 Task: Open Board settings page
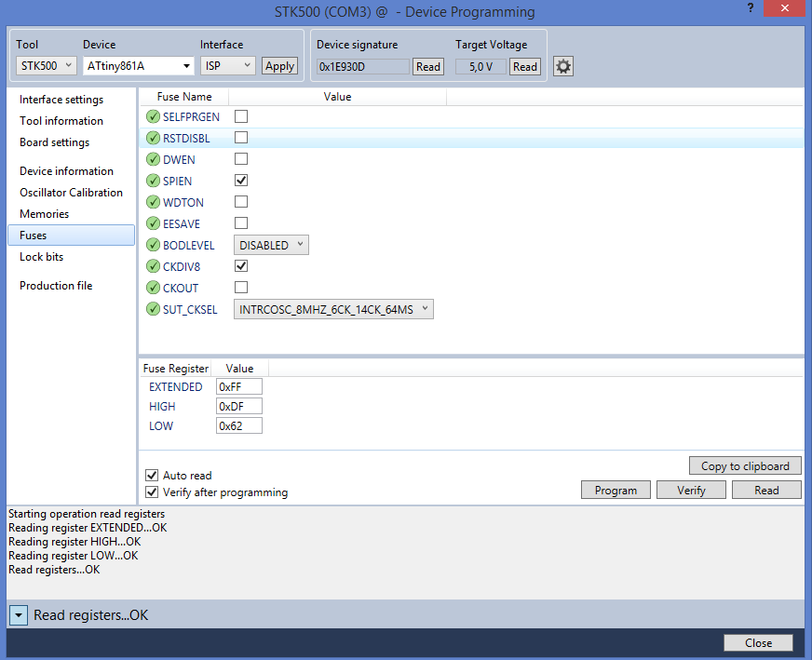54,142
